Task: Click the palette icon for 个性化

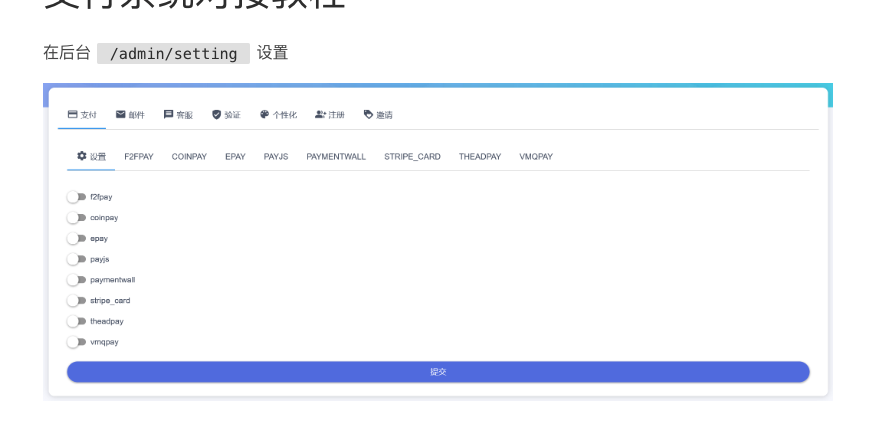Action: (x=265, y=115)
